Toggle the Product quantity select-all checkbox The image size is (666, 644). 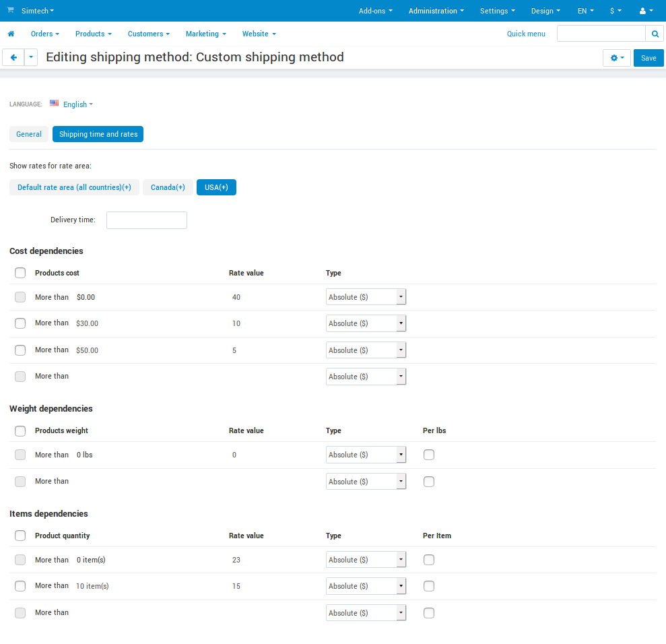pyautogui.click(x=20, y=536)
